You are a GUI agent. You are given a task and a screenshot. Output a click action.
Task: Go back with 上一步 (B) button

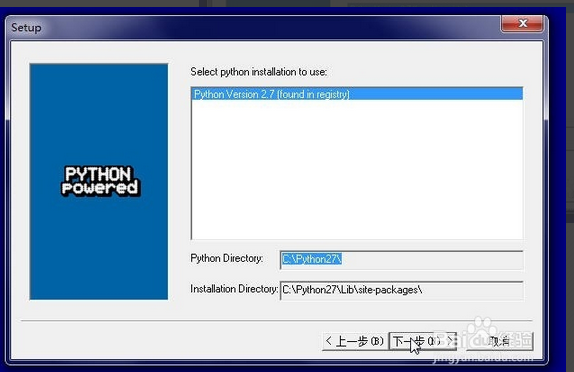355,341
